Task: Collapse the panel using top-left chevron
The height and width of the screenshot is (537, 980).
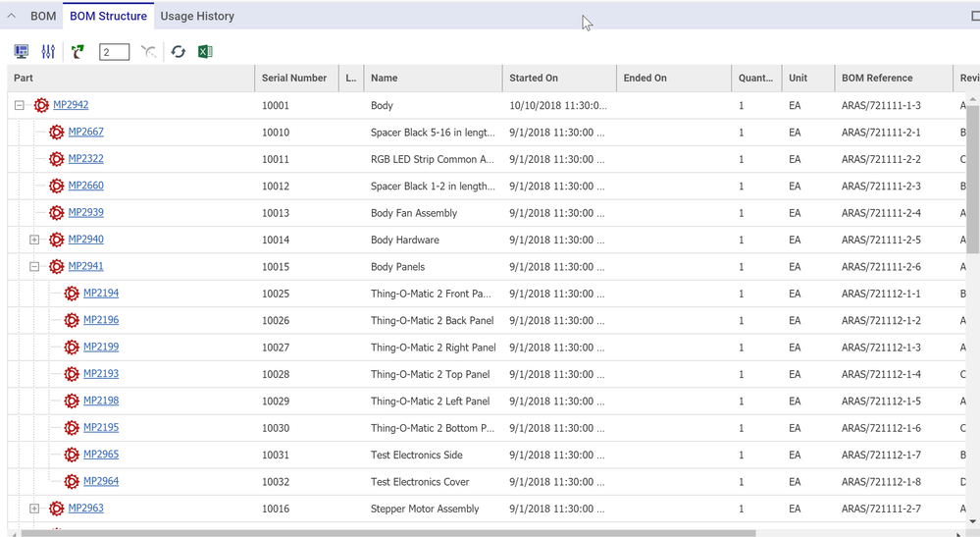Action: [x=12, y=16]
